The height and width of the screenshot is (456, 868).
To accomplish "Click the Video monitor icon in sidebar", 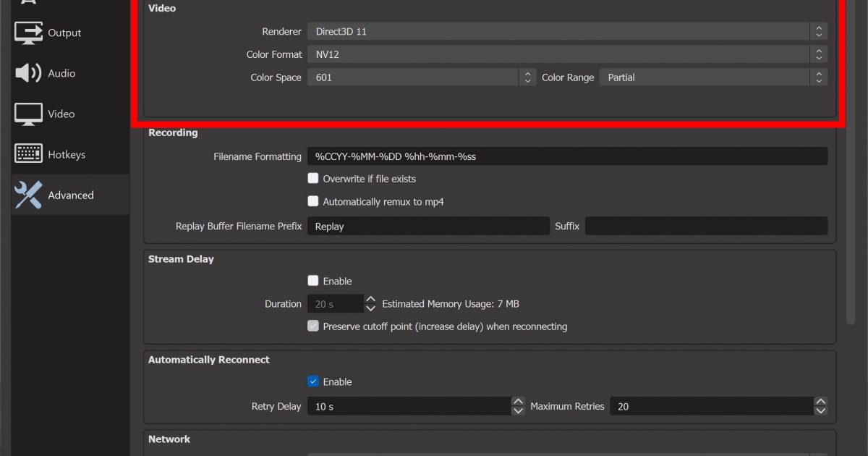I will [x=29, y=114].
